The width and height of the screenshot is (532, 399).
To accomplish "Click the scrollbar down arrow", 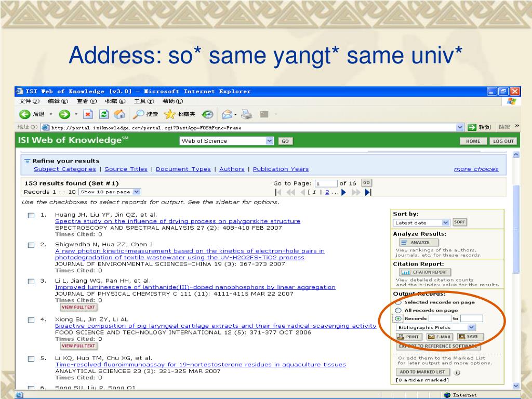I will click(516, 386).
